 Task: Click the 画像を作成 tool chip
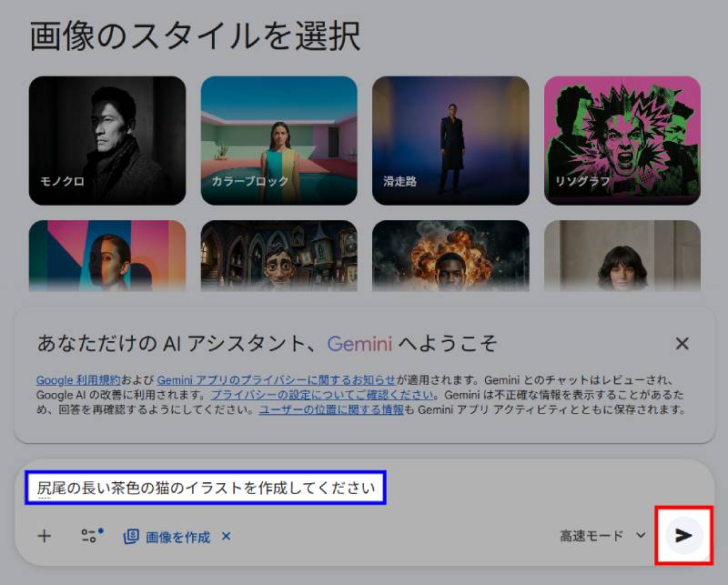point(167,537)
